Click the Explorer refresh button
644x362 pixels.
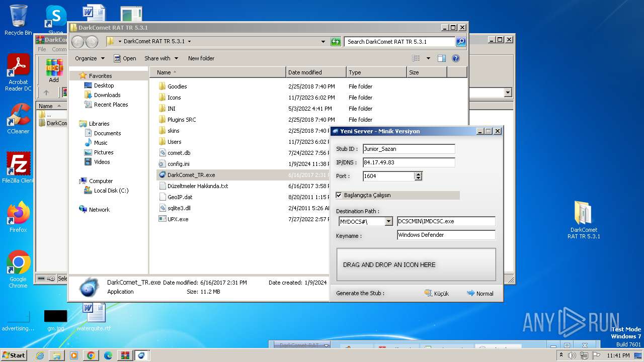click(x=336, y=42)
